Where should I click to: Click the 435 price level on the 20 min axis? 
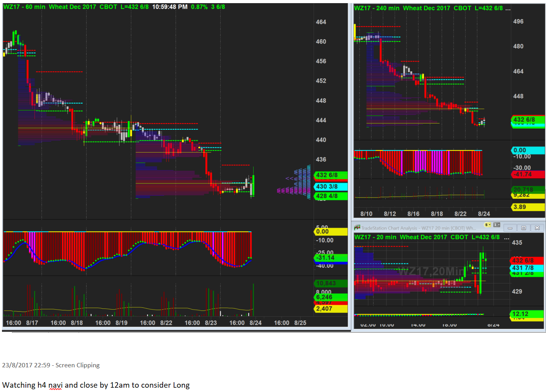tap(517, 243)
